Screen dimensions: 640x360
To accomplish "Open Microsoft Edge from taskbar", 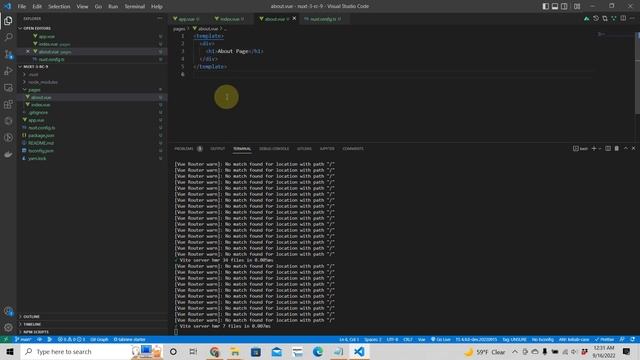I will pos(318,351).
